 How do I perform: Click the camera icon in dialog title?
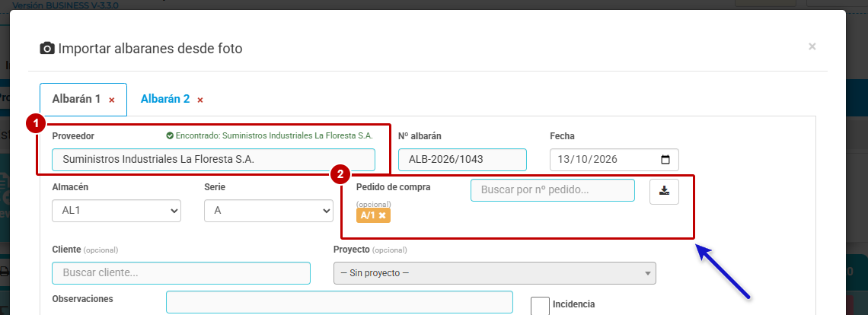[x=48, y=48]
